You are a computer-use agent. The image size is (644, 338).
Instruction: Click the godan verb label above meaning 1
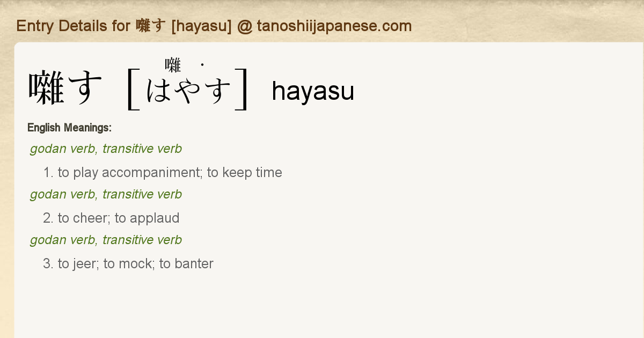[x=106, y=149]
